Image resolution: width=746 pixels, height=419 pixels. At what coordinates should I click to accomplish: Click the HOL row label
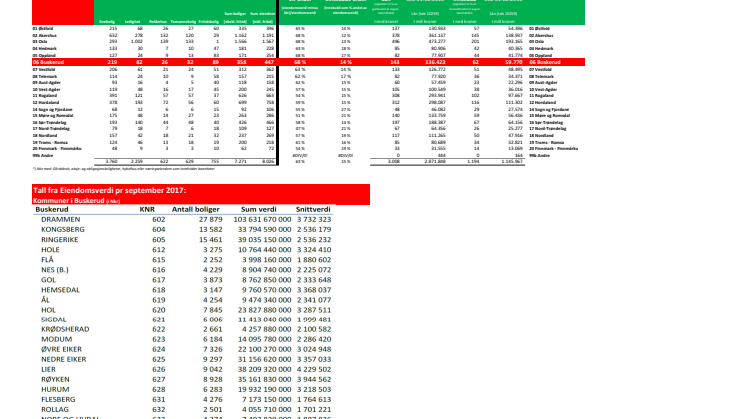pos(49,310)
